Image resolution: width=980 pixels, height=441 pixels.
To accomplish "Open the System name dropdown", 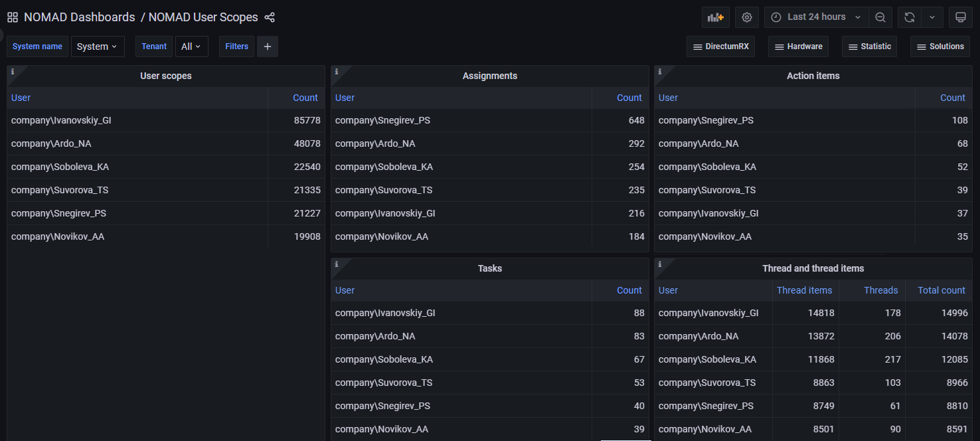I will click(97, 46).
